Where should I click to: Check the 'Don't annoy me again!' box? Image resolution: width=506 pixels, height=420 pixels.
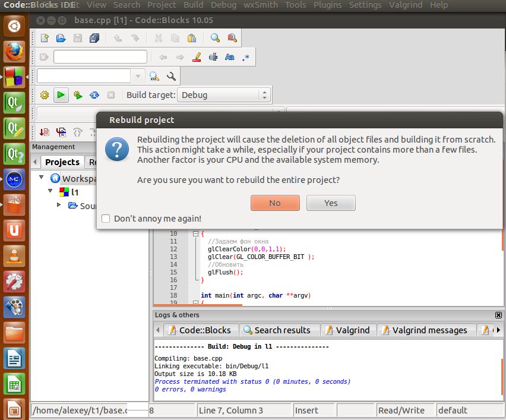106,219
